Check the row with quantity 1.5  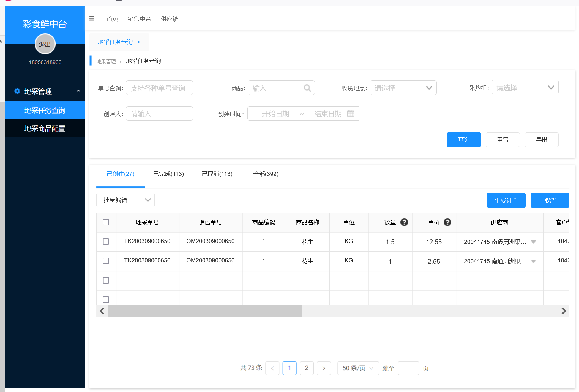106,241
